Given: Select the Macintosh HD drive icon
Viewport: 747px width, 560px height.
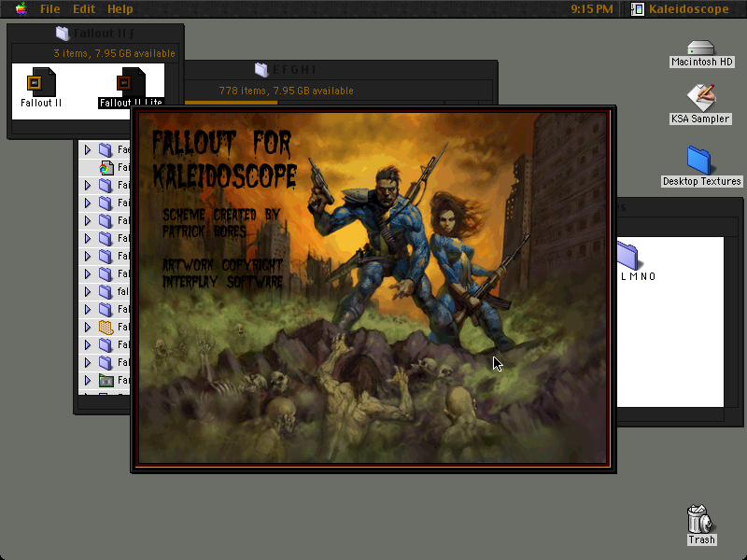Looking at the screenshot, I should 701,48.
